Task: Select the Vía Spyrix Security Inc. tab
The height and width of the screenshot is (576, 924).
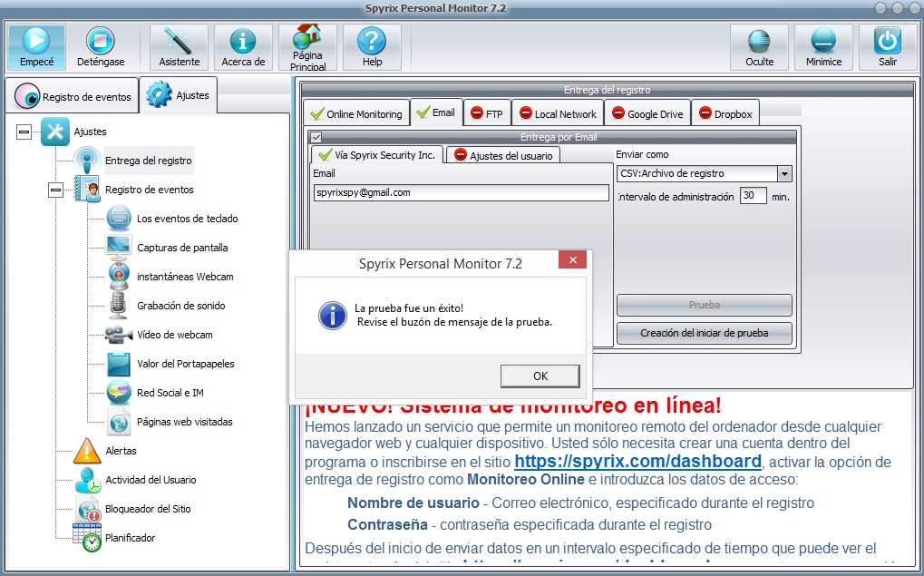Action: coord(377,155)
